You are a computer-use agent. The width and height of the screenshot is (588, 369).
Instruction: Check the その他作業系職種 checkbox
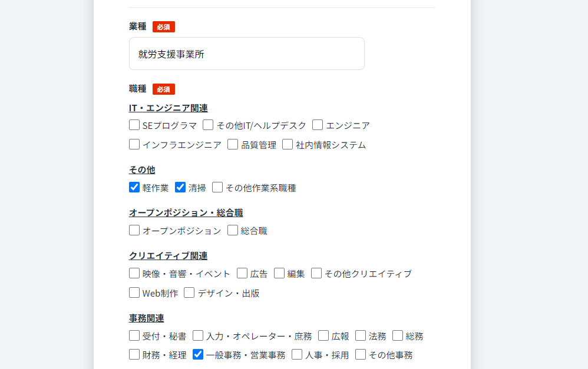click(217, 187)
